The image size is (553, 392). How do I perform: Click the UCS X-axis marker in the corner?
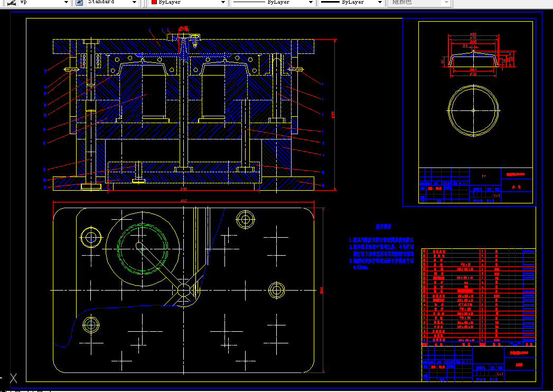point(13,379)
